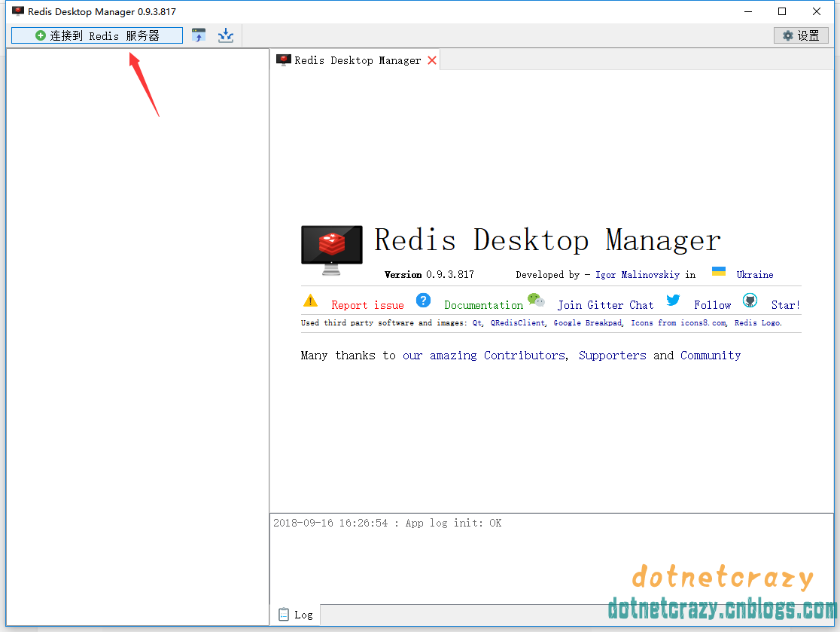Open the Icons from icons8.com link
This screenshot has height=632, width=840.
[x=678, y=322]
